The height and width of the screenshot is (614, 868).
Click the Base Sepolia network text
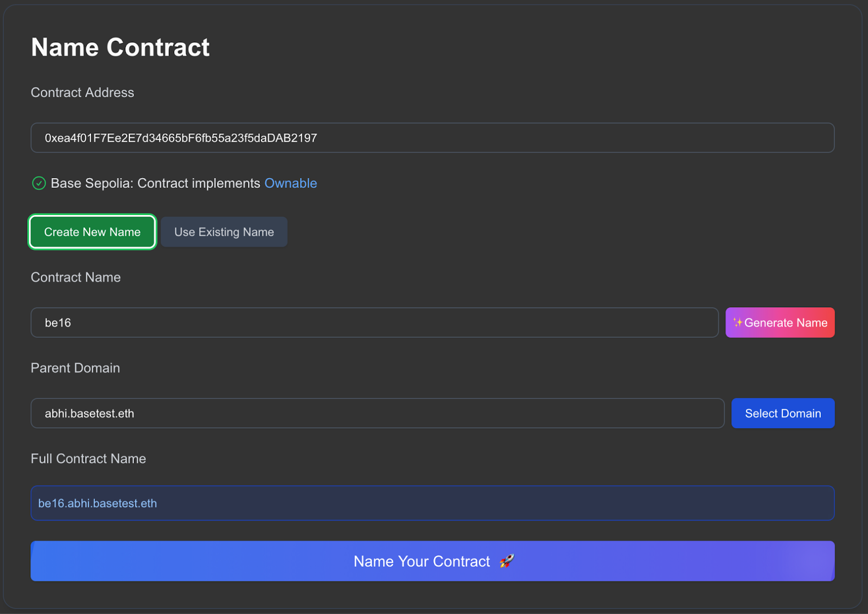point(91,183)
